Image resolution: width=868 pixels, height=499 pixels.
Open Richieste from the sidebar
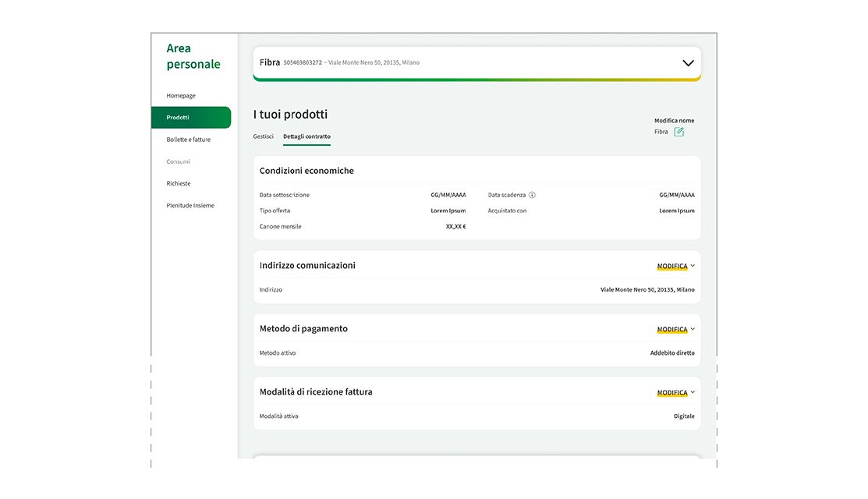(178, 183)
